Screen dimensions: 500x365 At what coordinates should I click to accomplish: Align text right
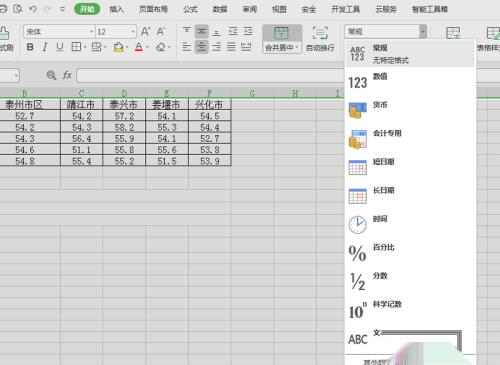217,47
